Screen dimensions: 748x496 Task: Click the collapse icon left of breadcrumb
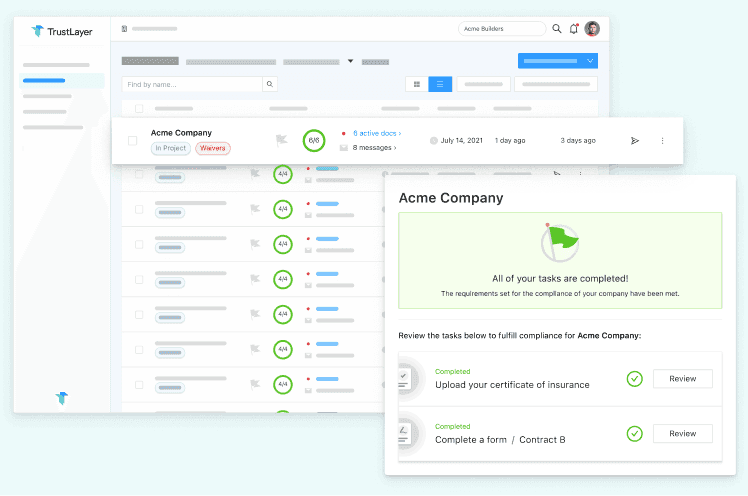coord(124,29)
